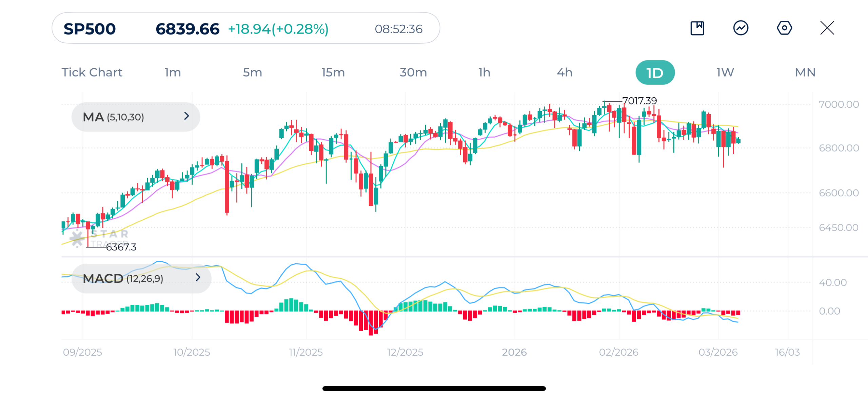Switch to the 1h timeframe
Image resolution: width=868 pixels, height=399 pixels.
tap(484, 72)
